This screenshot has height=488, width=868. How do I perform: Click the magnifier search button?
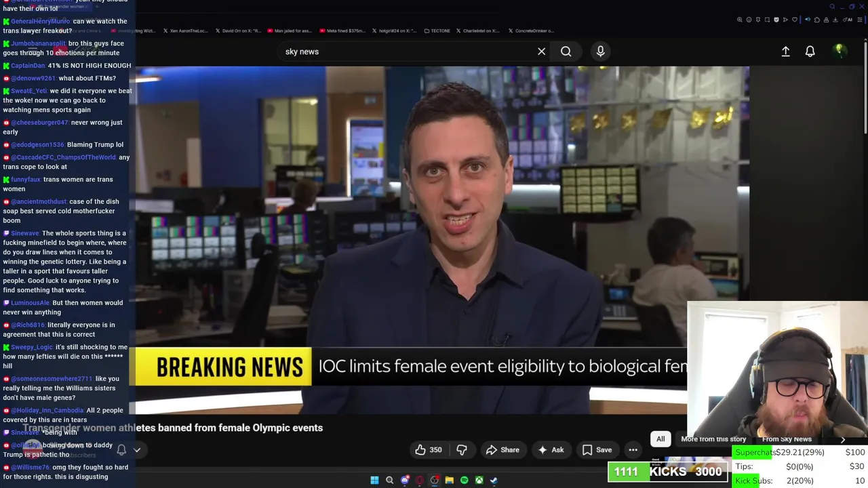566,52
